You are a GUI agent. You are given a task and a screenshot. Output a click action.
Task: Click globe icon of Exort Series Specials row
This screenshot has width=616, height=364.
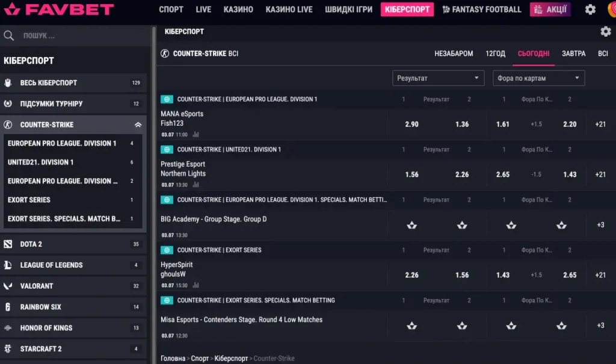[x=167, y=300]
